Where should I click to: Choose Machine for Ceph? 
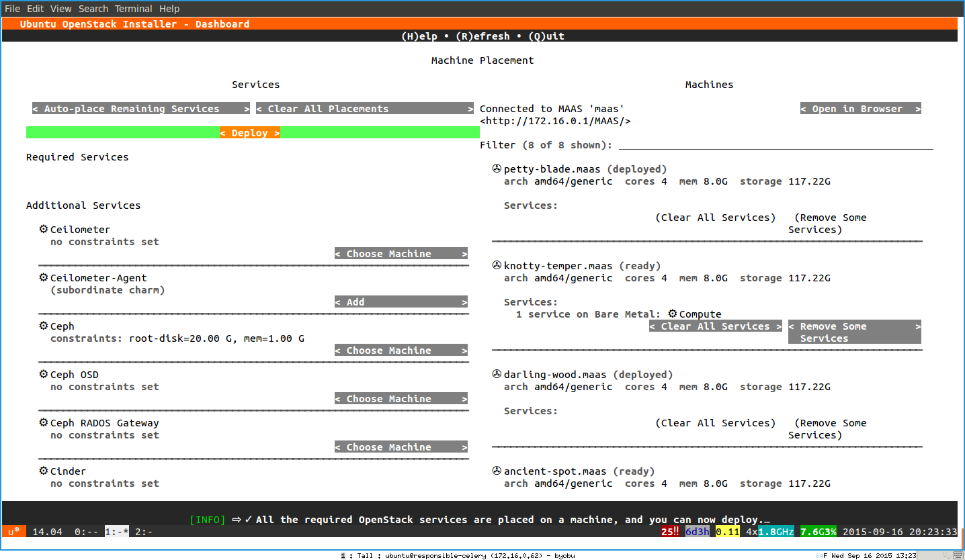pyautogui.click(x=401, y=351)
